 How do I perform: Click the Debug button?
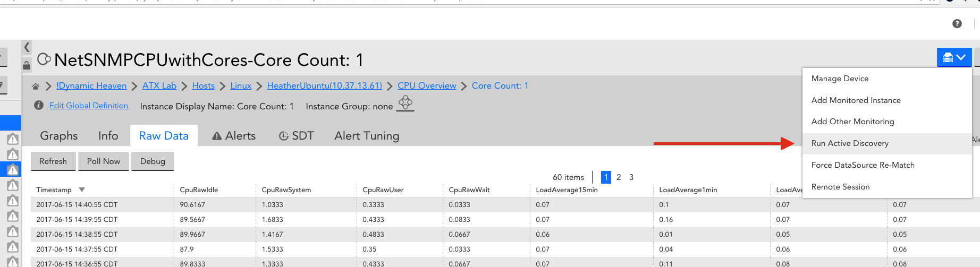pos(153,161)
